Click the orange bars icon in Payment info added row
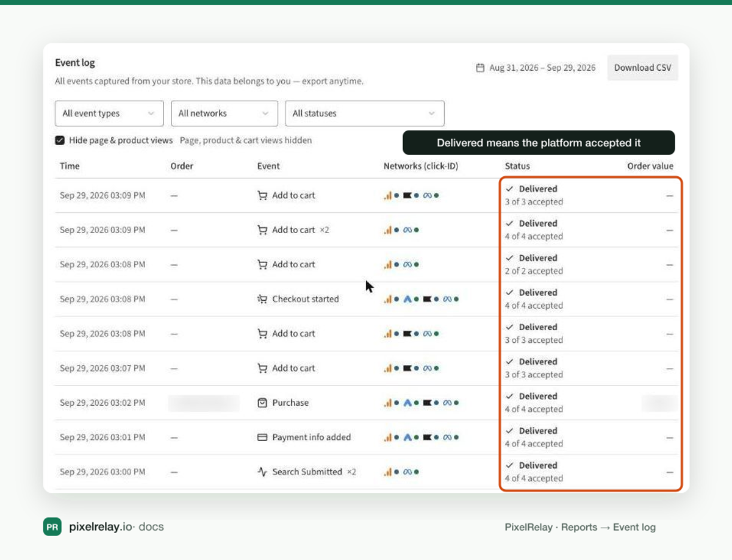Image resolution: width=732 pixels, height=560 pixels. 387,437
